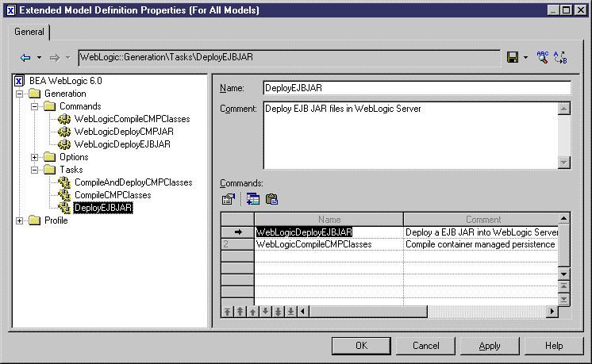Click the Cancel button
The image size is (592, 364).
(x=425, y=346)
